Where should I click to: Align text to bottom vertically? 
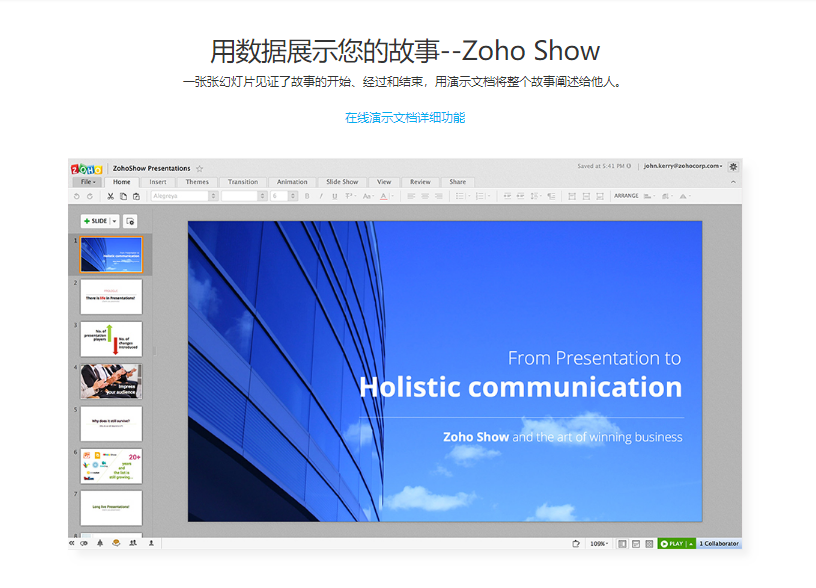(x=600, y=196)
